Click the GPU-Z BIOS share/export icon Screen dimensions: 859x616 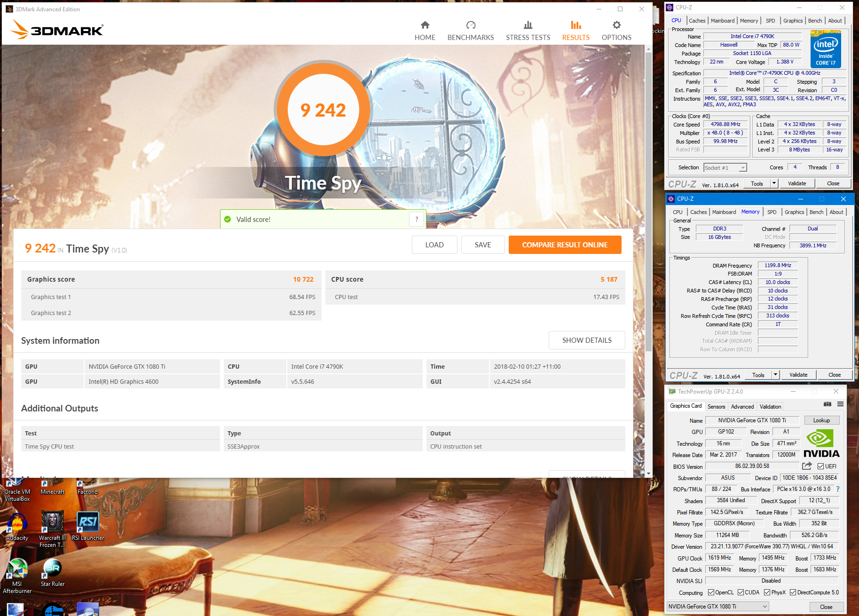click(807, 466)
